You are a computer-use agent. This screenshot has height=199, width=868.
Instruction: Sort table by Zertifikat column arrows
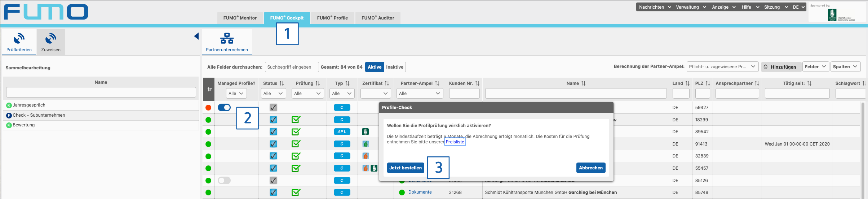[x=387, y=83]
